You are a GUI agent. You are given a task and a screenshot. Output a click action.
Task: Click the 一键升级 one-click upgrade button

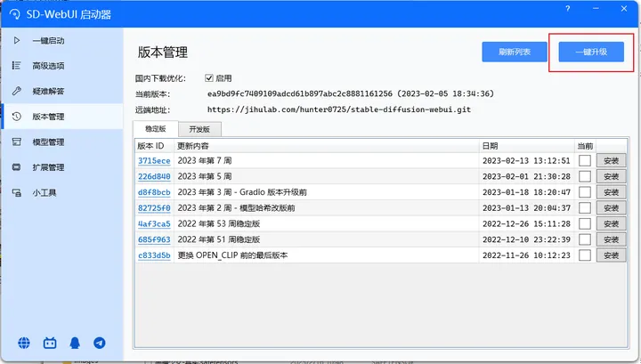coord(591,52)
